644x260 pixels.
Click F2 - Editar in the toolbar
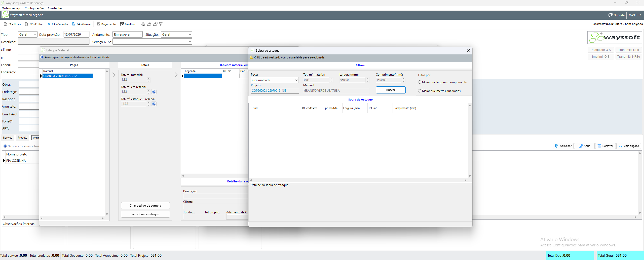pyautogui.click(x=34, y=24)
